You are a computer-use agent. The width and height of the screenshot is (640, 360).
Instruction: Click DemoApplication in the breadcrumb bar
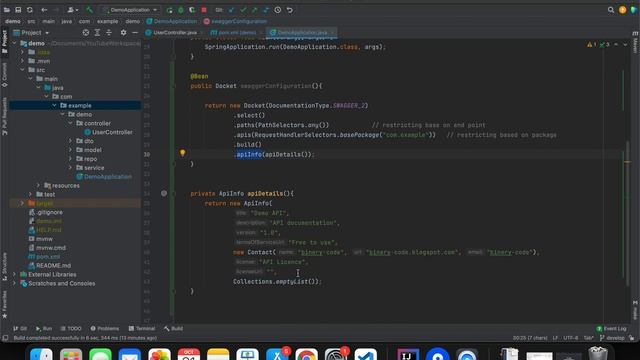click(172, 21)
